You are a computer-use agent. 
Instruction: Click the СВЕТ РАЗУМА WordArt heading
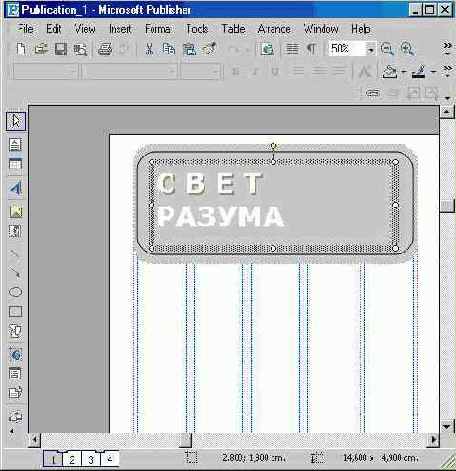pos(221,199)
